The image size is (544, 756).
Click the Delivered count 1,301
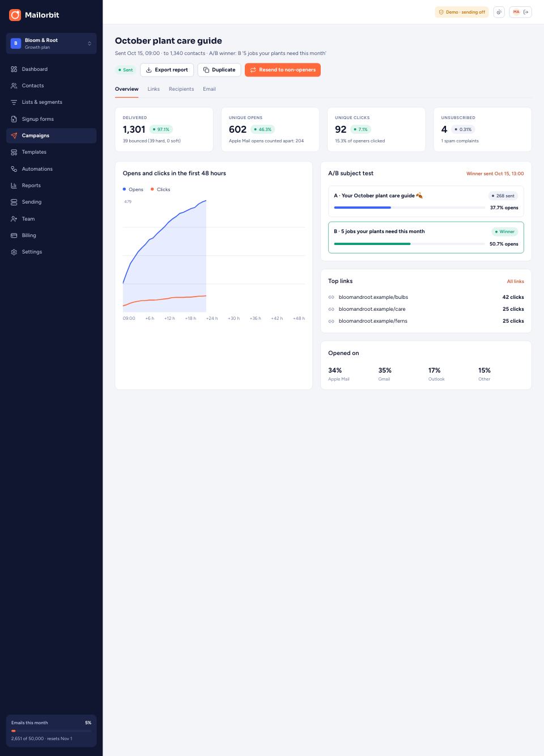pos(134,129)
